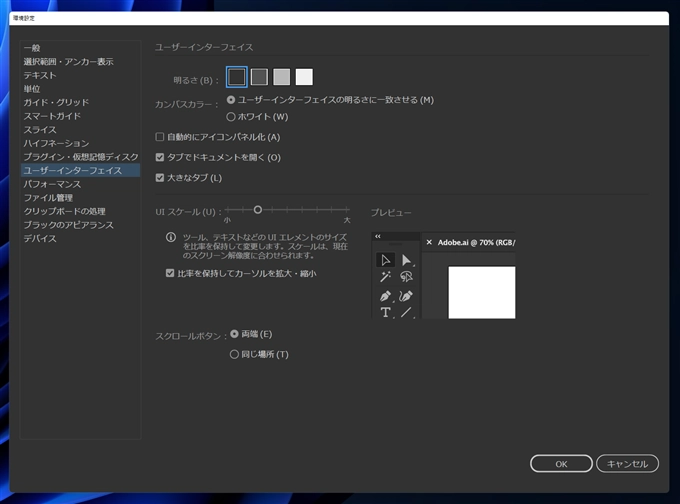Select the Curvature tool in preview
This screenshot has height=504, width=680.
[406, 296]
